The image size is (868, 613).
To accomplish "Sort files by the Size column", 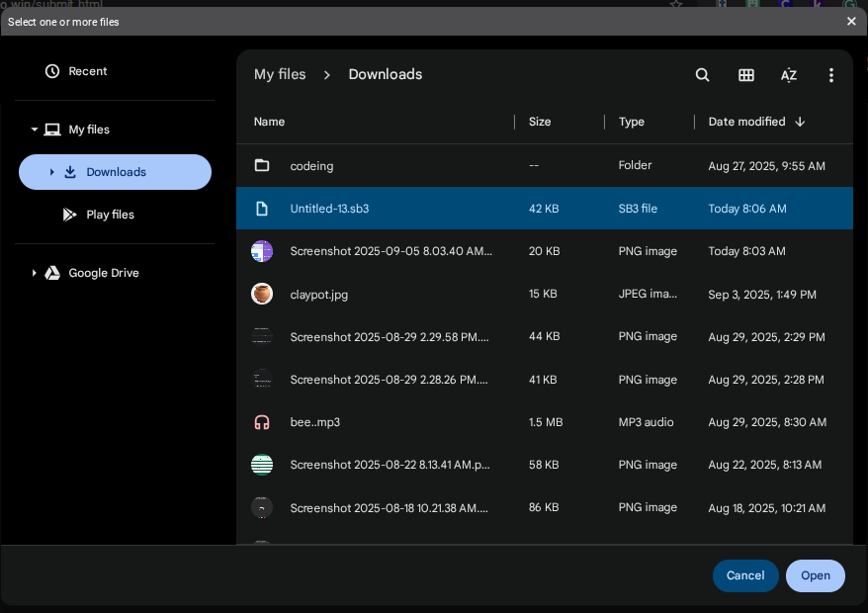I will pos(540,122).
